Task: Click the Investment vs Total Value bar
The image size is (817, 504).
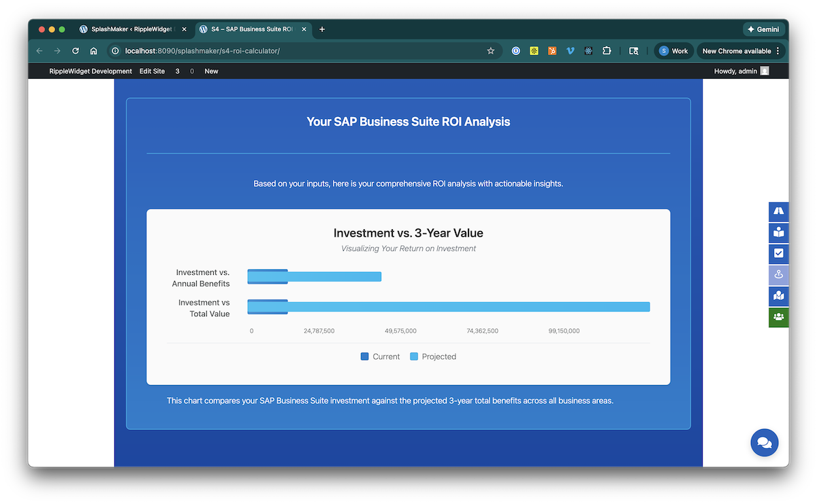Action: (448, 307)
